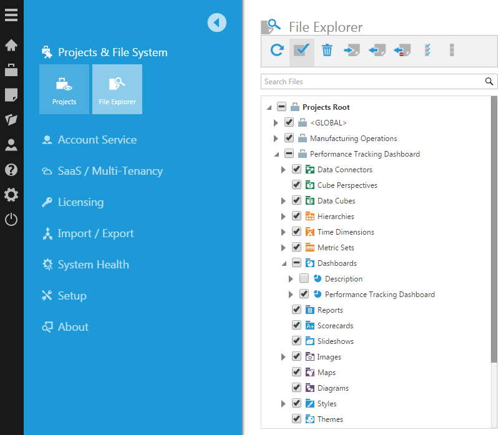Viewport: 504px width, 435px height.
Task: Expand the Images folder
Action: click(283, 357)
